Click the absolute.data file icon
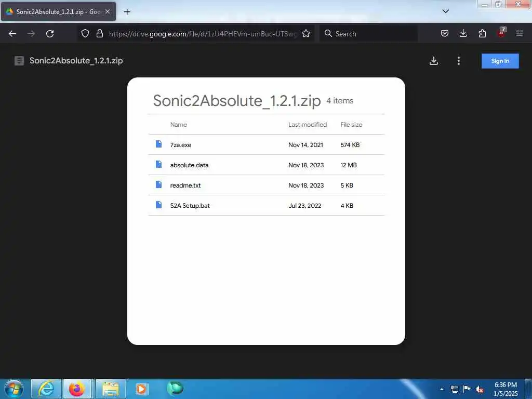532x399 pixels. (x=158, y=165)
